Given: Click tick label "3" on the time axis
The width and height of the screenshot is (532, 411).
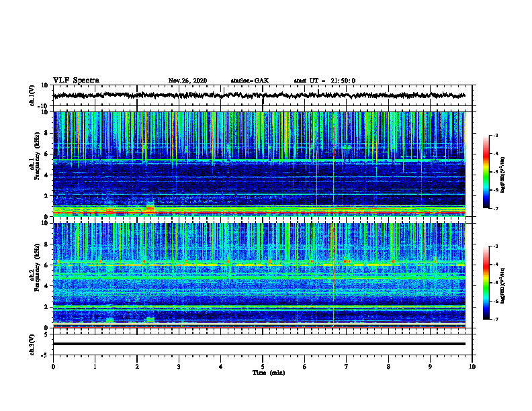Looking at the screenshot, I should tap(179, 367).
